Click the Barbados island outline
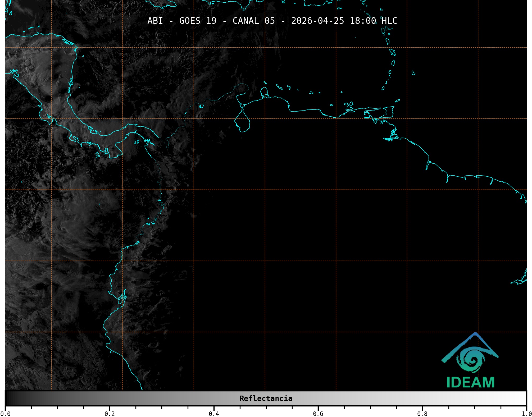The image size is (532, 417). click(413, 73)
